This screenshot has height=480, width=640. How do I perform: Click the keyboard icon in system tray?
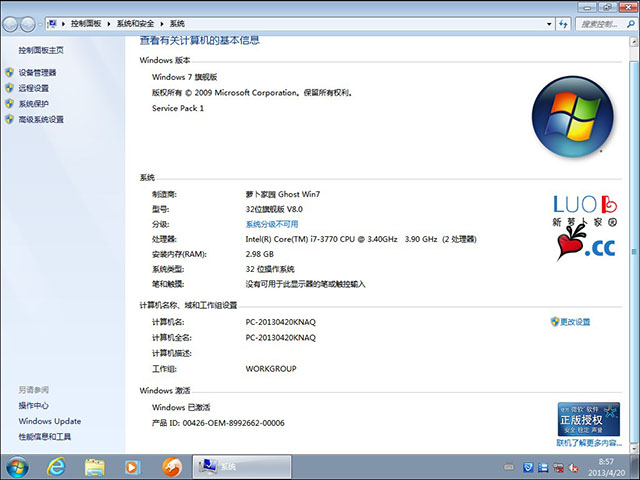click(508, 467)
